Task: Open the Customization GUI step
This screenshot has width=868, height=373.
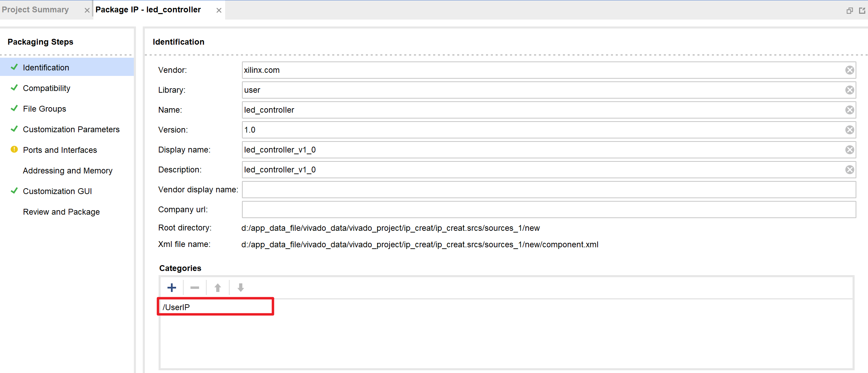Action: pyautogui.click(x=67, y=191)
